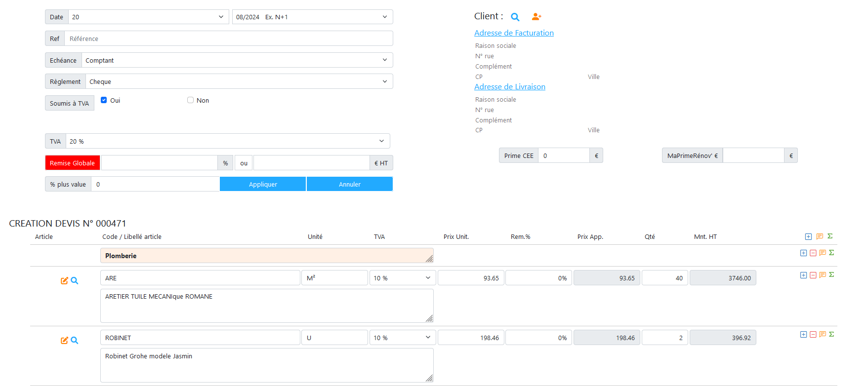Screen dimensions: 868x386
Task: Remove the Plomberie row with minus icon
Action: click(x=813, y=253)
